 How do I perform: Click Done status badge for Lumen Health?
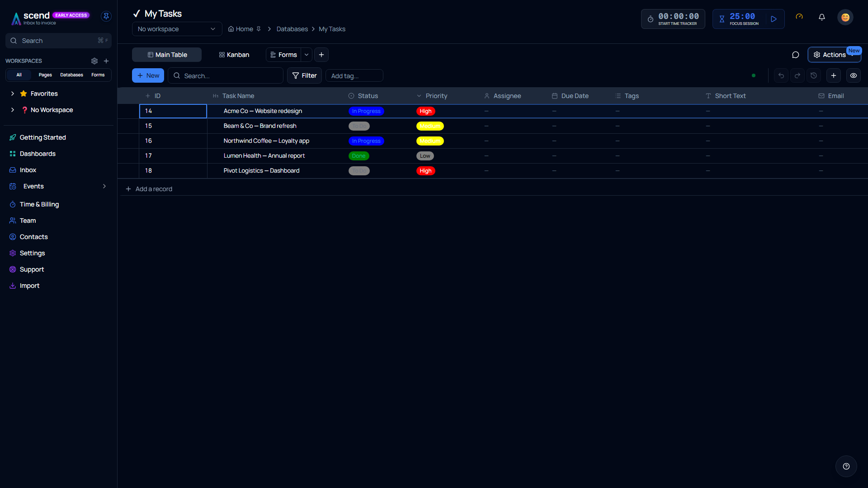coord(359,156)
